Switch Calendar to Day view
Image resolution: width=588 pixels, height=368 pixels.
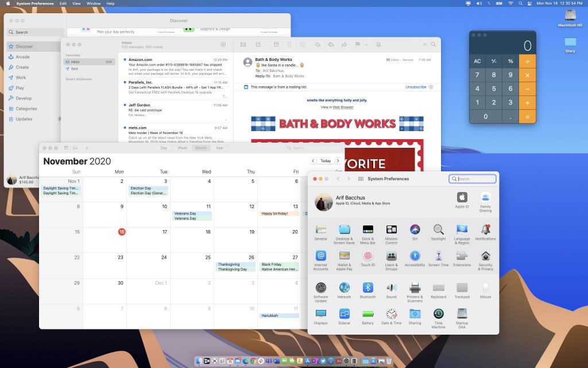pos(164,148)
